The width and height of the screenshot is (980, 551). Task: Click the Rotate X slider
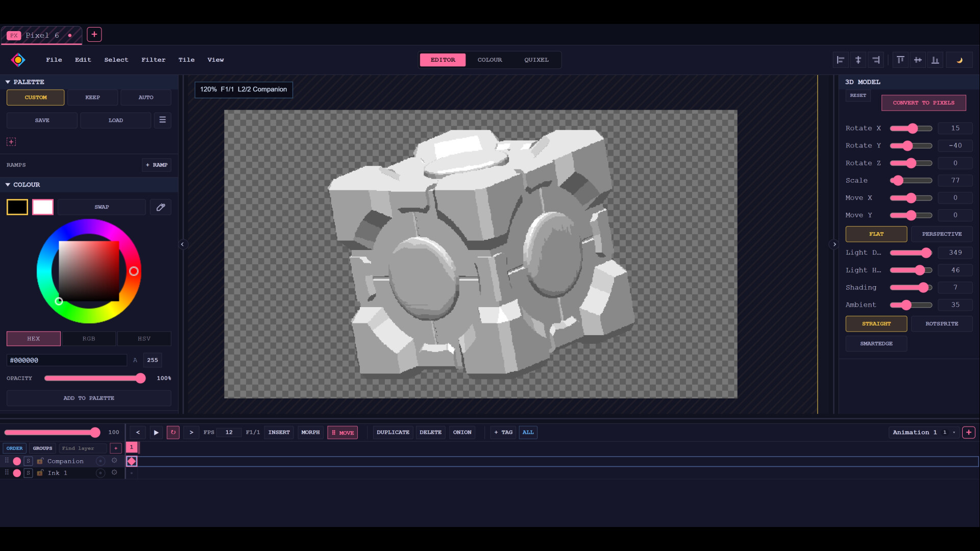point(911,128)
